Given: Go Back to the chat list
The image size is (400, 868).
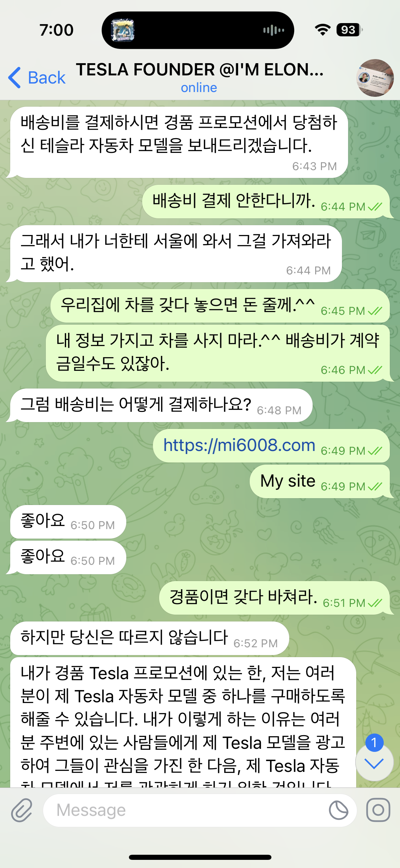Looking at the screenshot, I should point(37,78).
